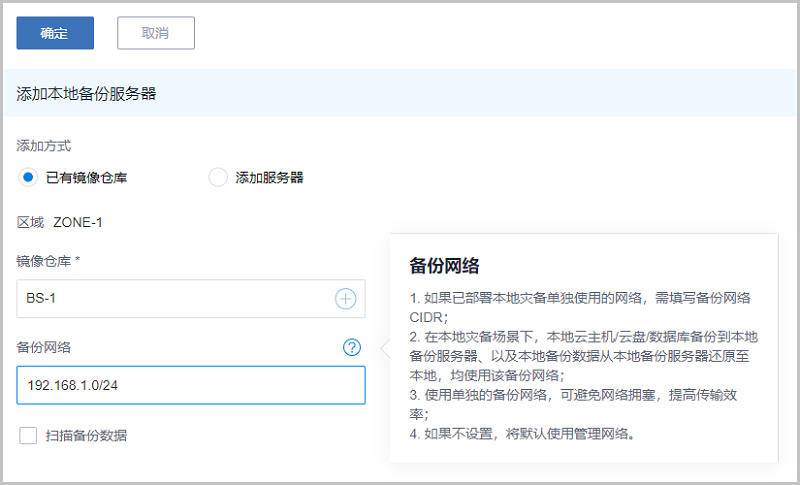
Task: Click the bold 备份网络 tooltip title
Action: pyautogui.click(x=444, y=265)
